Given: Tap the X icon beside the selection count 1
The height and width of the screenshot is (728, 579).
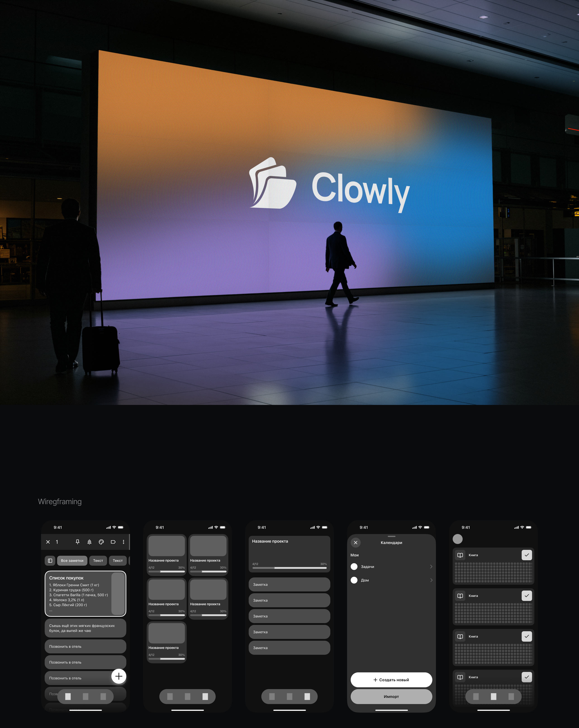Looking at the screenshot, I should tap(48, 542).
